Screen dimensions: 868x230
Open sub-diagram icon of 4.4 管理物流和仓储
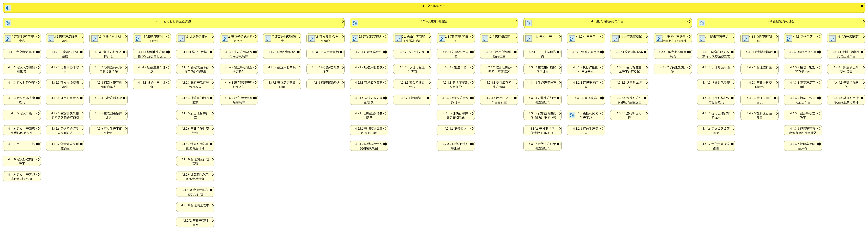702,23
